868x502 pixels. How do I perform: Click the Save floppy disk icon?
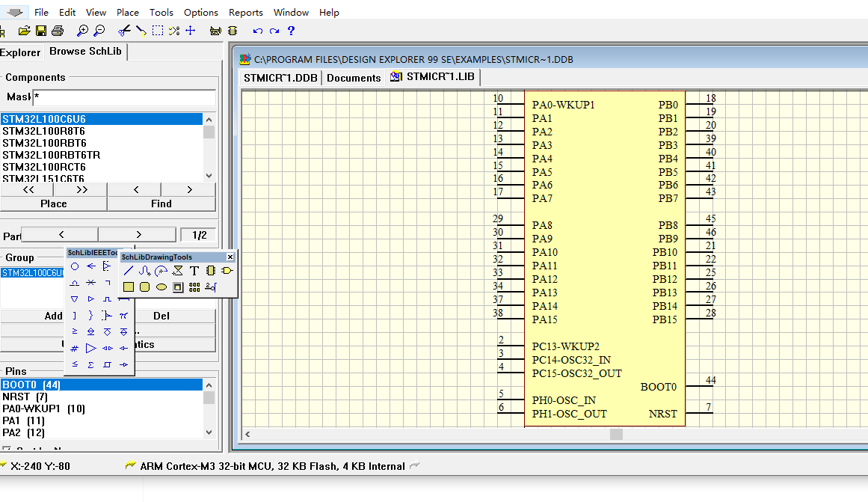click(x=41, y=31)
